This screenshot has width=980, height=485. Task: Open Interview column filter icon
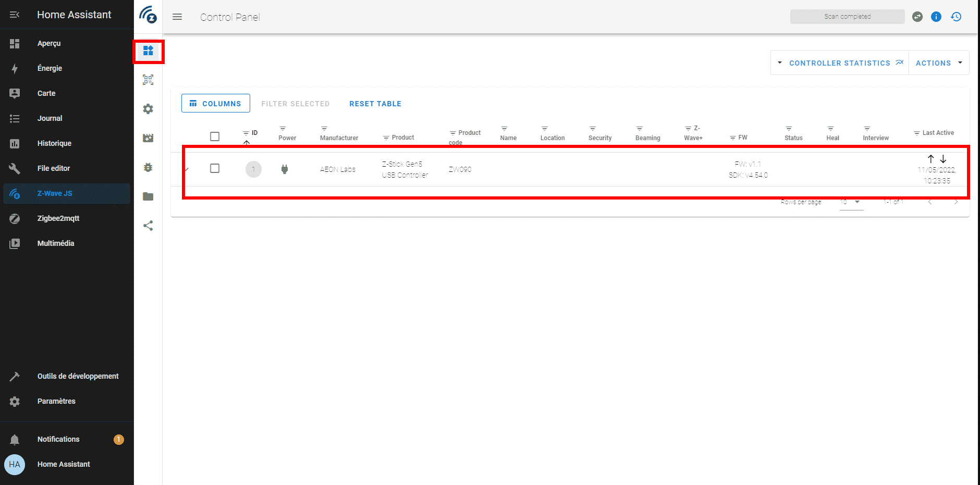[x=867, y=128]
